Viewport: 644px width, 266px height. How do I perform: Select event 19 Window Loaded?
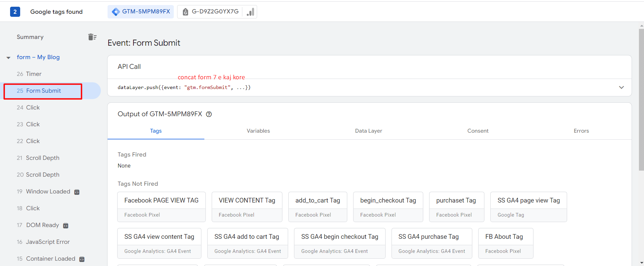pos(44,191)
